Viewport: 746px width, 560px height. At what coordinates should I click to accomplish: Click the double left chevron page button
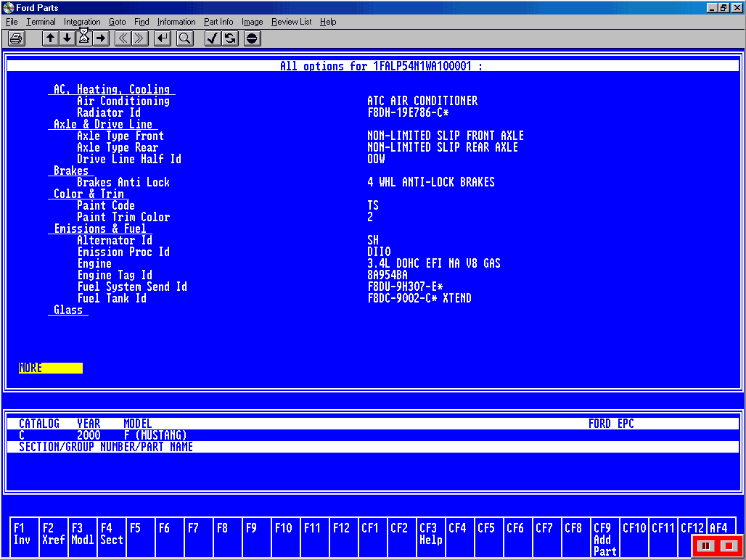(123, 38)
